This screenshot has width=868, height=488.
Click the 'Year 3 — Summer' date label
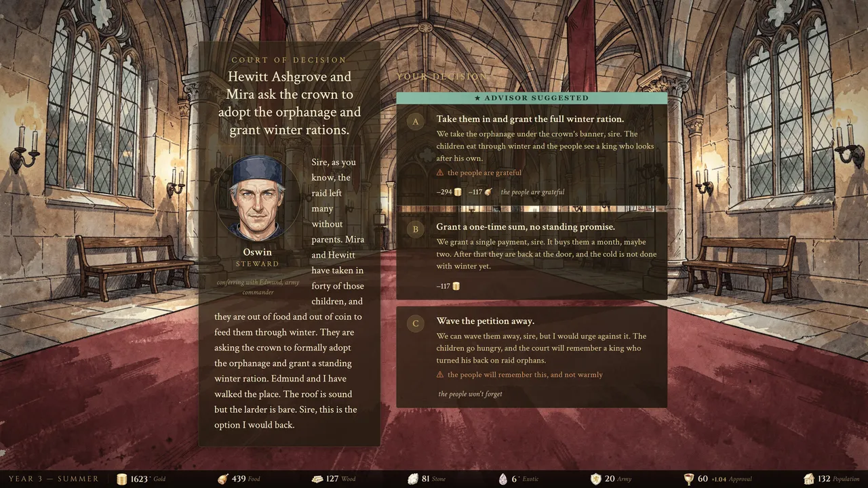(54, 479)
